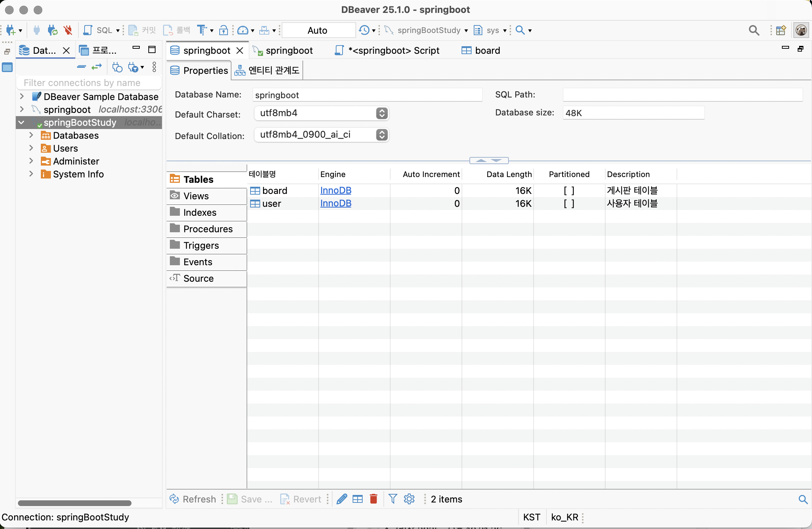Open configure columns gear icon
Image resolution: width=812 pixels, height=529 pixels.
409,499
